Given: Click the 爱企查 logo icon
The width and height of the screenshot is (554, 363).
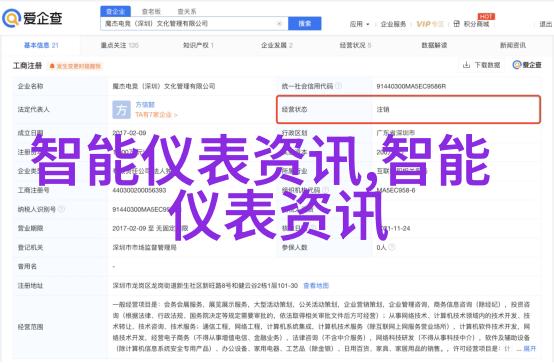Looking at the screenshot, I should [11, 18].
